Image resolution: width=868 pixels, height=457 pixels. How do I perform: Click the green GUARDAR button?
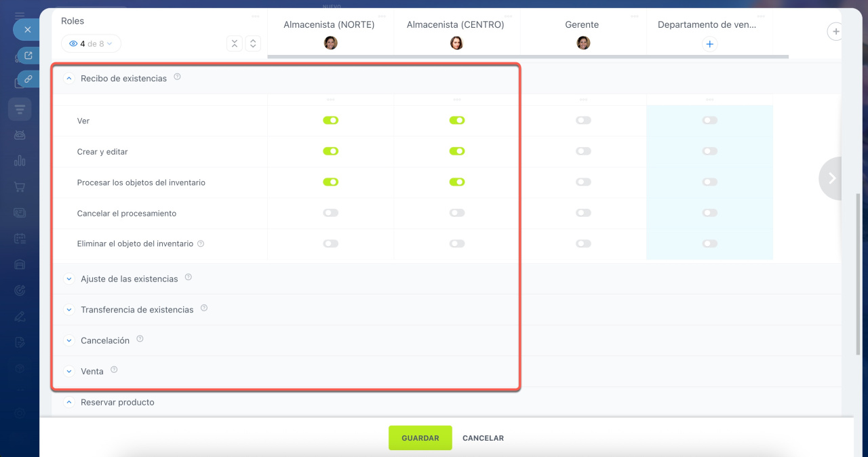(x=420, y=438)
